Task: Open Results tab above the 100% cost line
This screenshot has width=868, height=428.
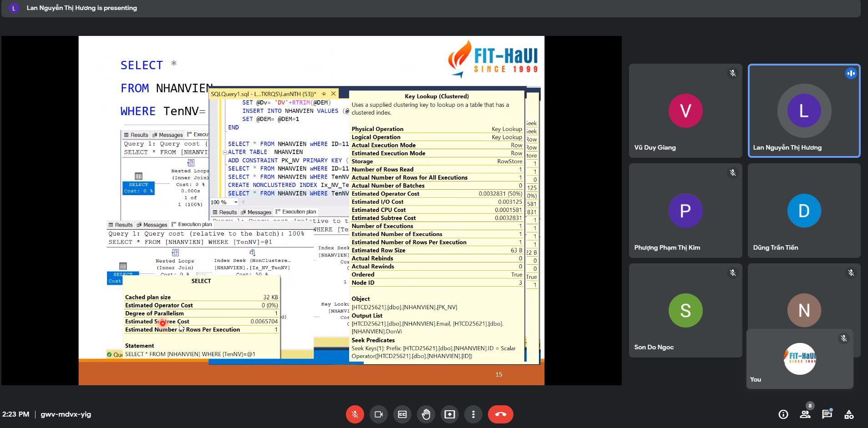Action: click(x=120, y=225)
